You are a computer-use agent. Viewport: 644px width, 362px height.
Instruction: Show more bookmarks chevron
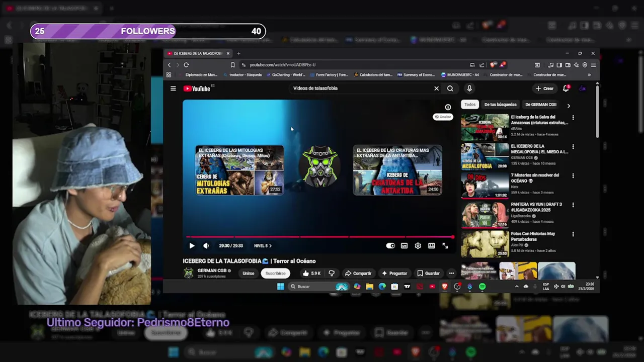coord(589,75)
